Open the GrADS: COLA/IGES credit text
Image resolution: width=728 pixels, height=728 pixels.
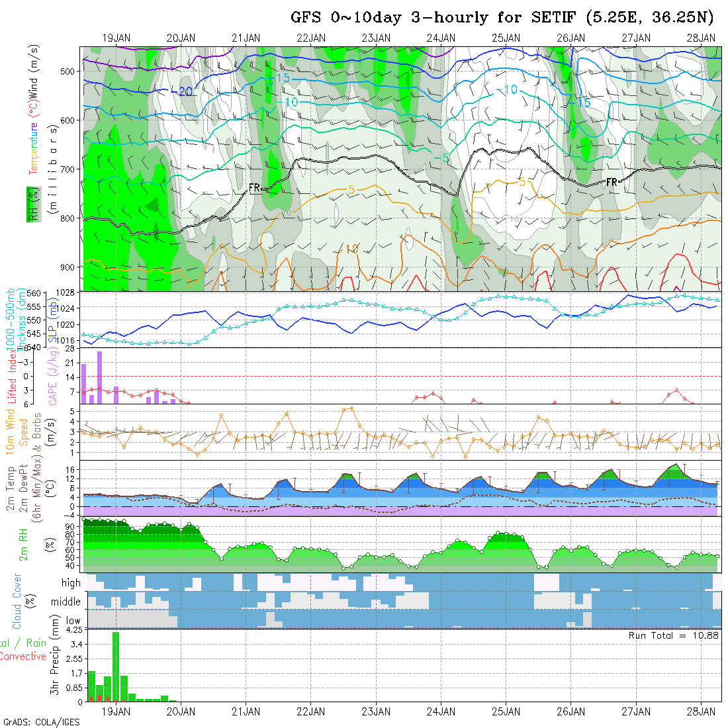coord(41,722)
